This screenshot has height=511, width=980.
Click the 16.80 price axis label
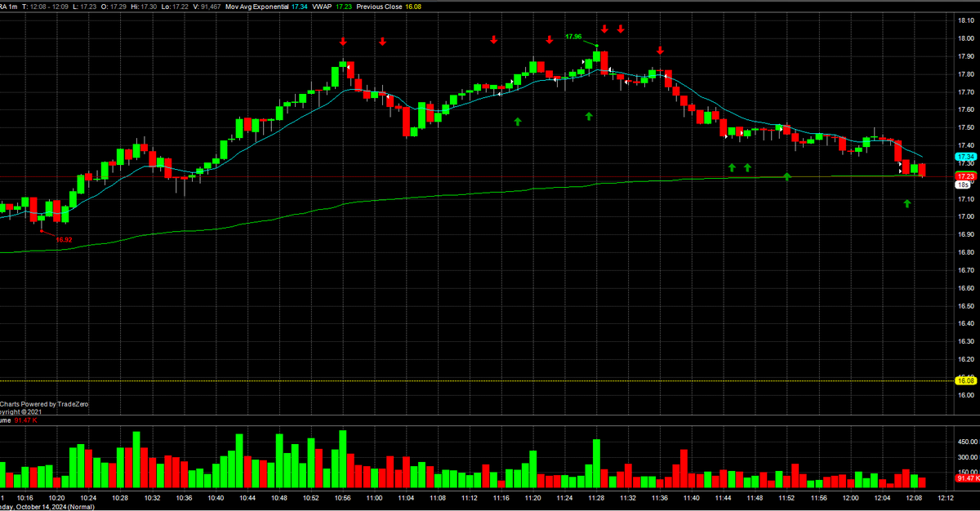tap(966, 252)
